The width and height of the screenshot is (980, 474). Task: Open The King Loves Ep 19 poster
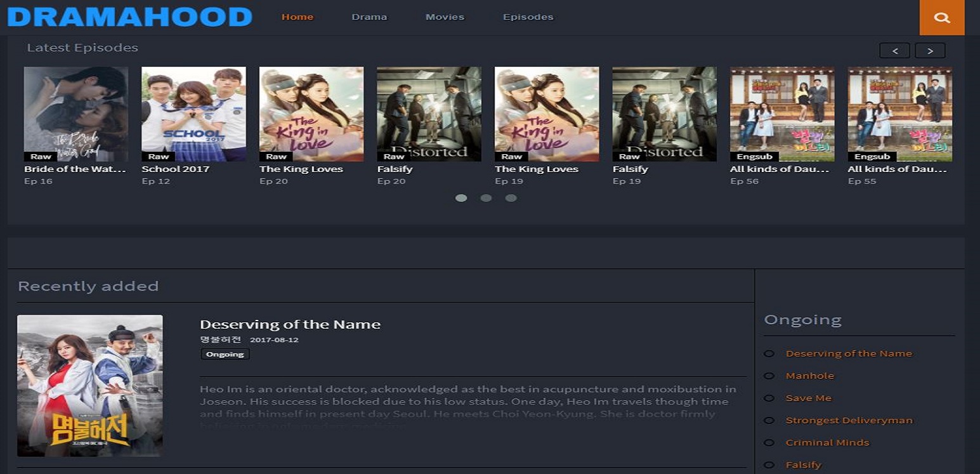[x=547, y=114]
